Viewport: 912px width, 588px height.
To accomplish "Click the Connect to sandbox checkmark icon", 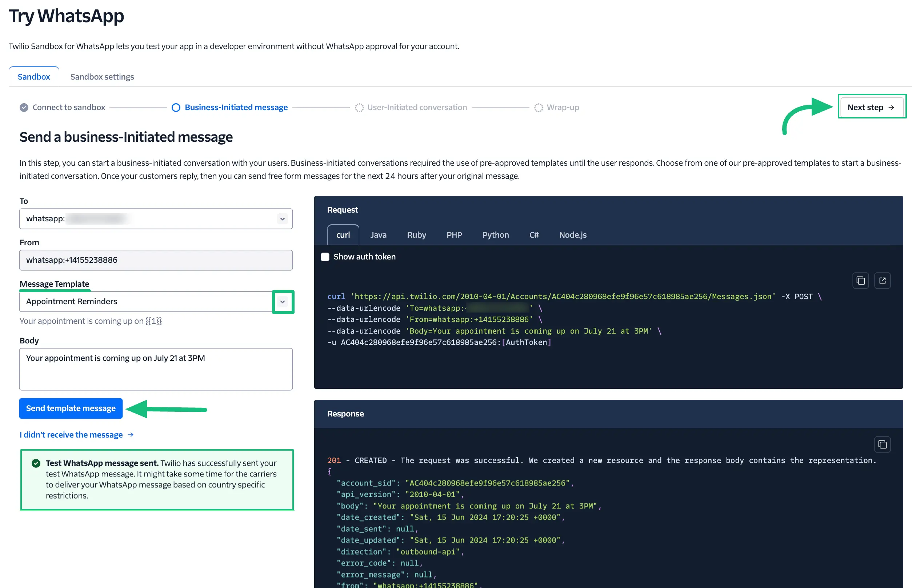I will point(24,107).
